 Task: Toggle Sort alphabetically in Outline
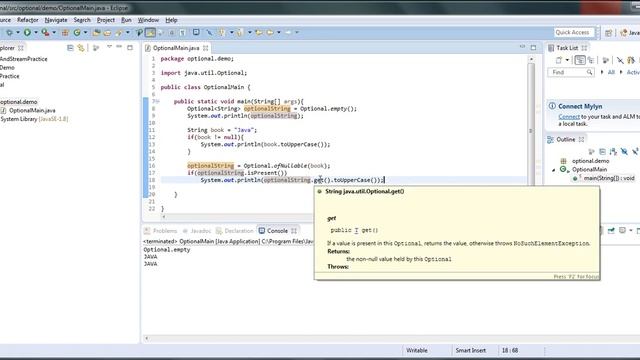[x=613, y=151]
